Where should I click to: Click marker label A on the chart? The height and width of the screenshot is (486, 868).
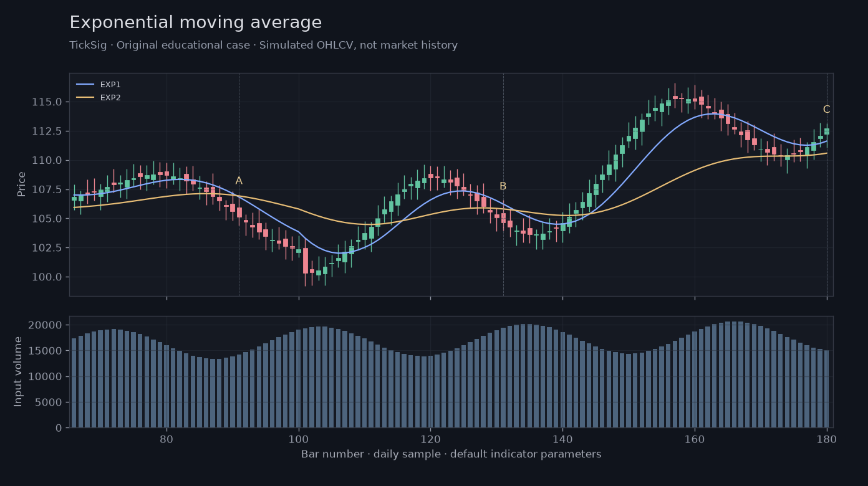point(239,181)
